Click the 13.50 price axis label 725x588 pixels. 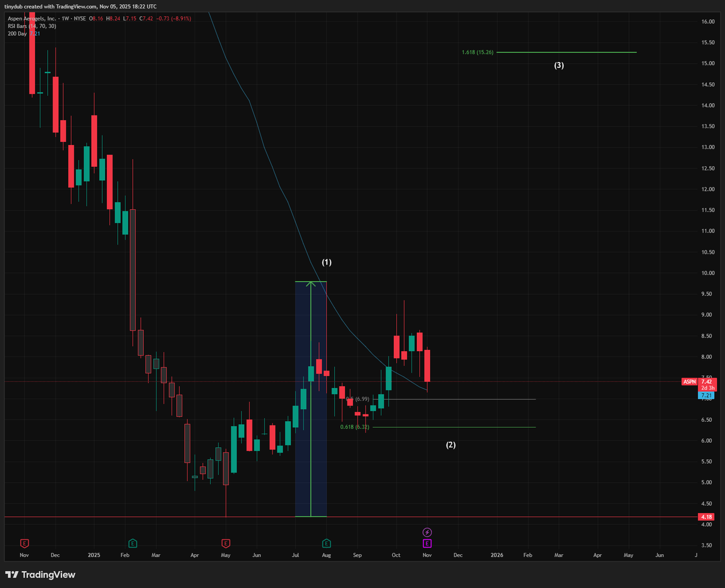coord(707,126)
